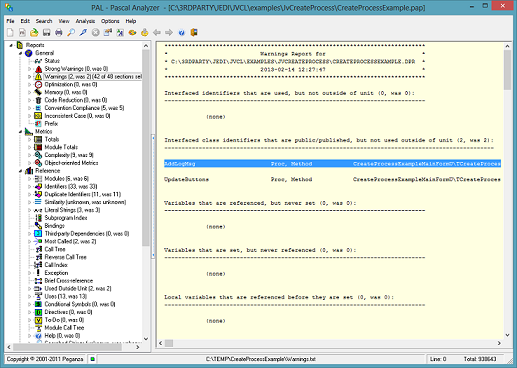Open the Edit menu
Viewport: 517px width, 368px height.
pos(25,21)
